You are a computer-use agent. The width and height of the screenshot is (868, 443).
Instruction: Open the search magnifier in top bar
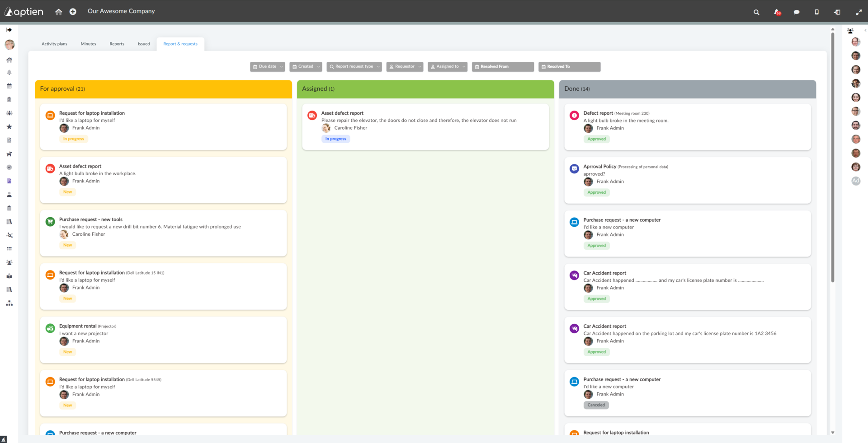pos(756,12)
